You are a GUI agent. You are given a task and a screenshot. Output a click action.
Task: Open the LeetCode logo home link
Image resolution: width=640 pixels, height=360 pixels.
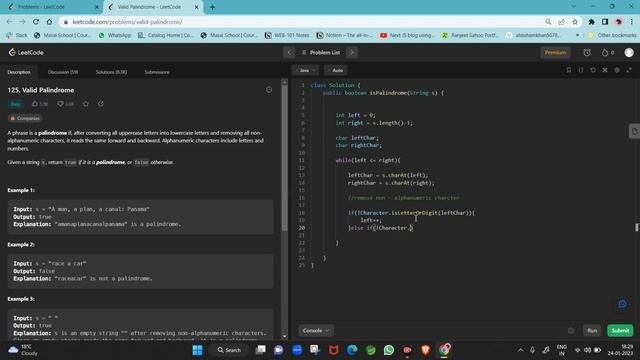click(26, 52)
